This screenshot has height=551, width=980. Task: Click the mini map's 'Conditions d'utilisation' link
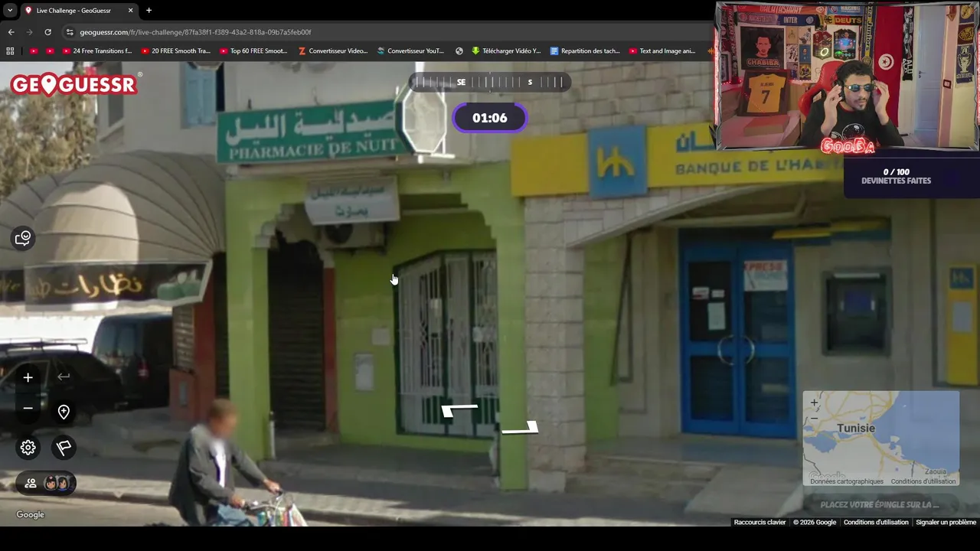923,481
